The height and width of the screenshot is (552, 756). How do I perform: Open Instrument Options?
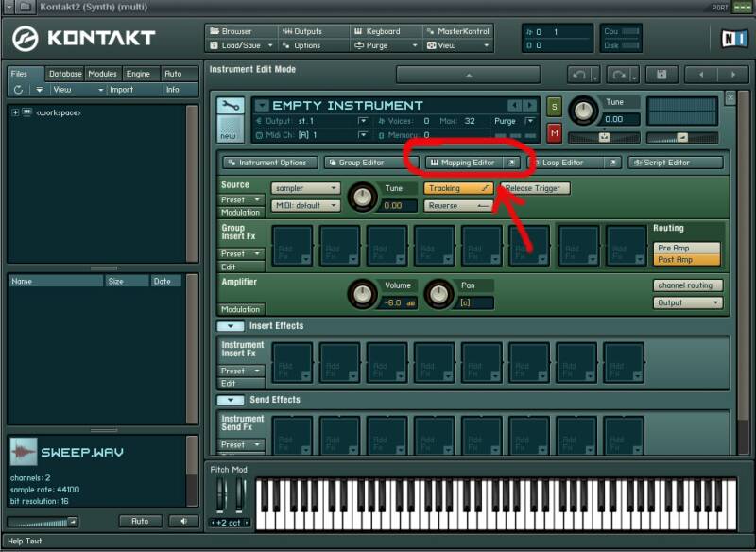click(270, 163)
